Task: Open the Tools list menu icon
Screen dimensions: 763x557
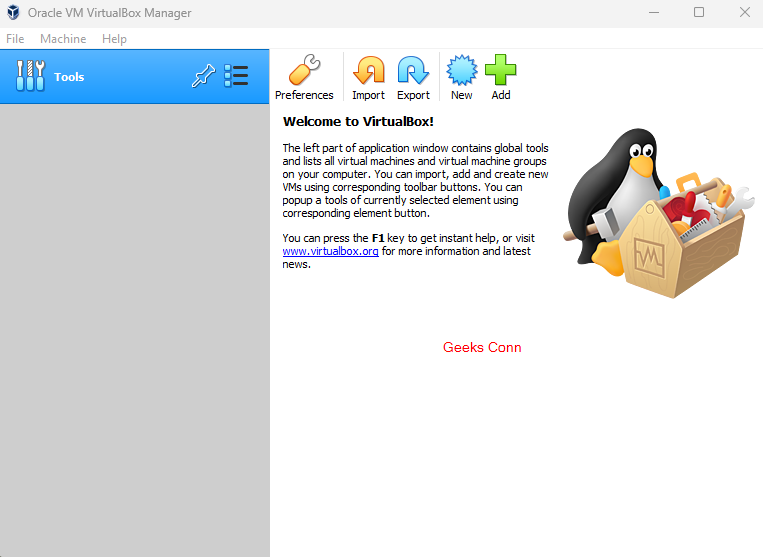Action: [x=236, y=76]
